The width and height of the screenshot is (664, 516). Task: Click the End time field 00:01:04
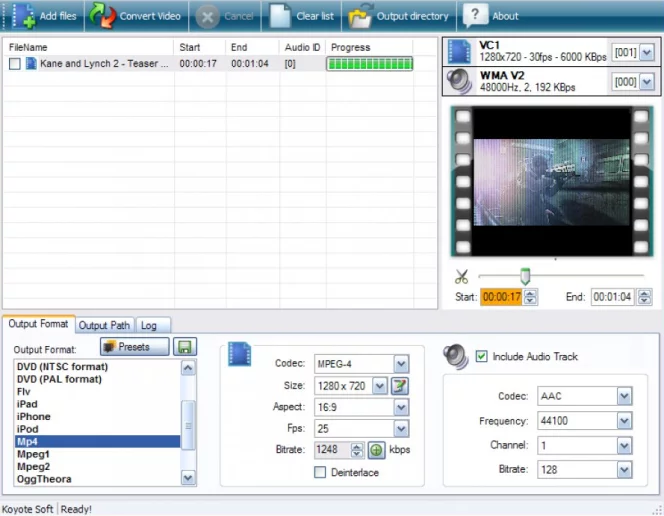point(612,297)
